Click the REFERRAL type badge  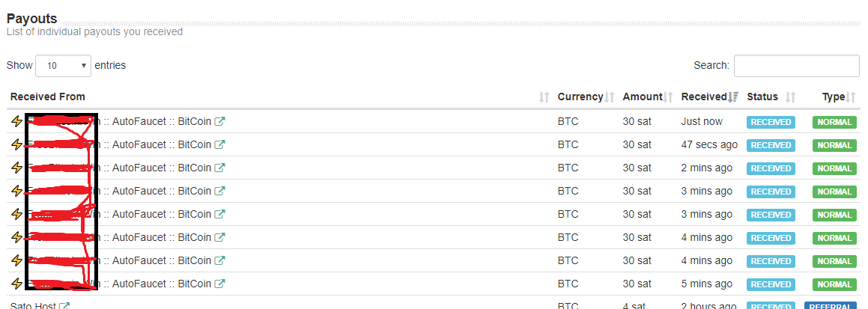tap(831, 306)
